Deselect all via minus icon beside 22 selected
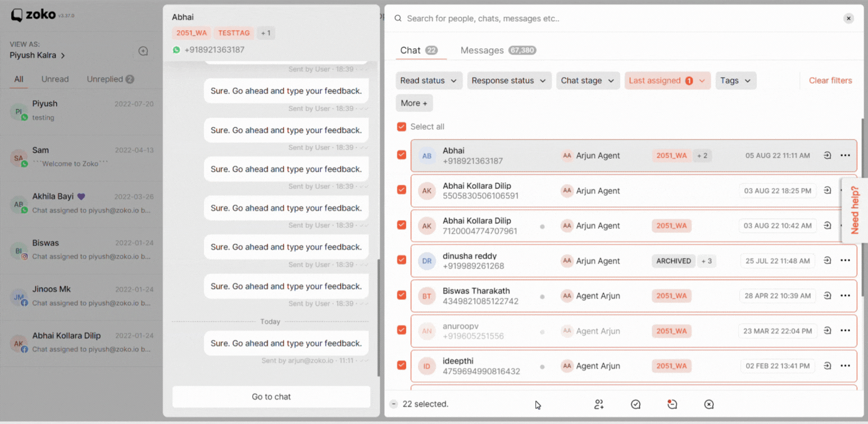The image size is (868, 424). pos(393,404)
